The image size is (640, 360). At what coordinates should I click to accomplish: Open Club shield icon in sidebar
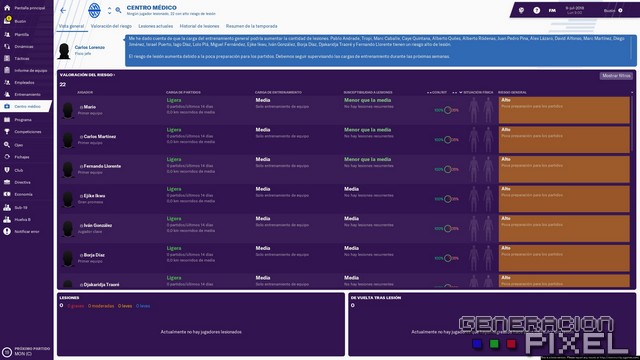7,170
